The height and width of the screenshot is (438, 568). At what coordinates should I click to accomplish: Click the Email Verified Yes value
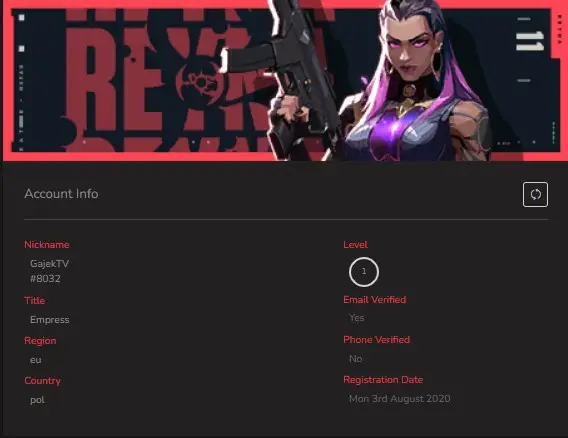pyautogui.click(x=356, y=318)
